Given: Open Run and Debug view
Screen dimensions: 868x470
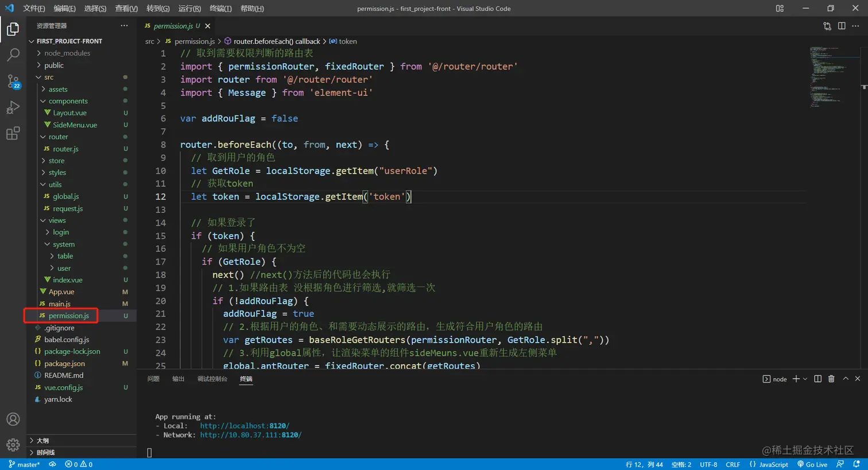Looking at the screenshot, I should [x=13, y=107].
